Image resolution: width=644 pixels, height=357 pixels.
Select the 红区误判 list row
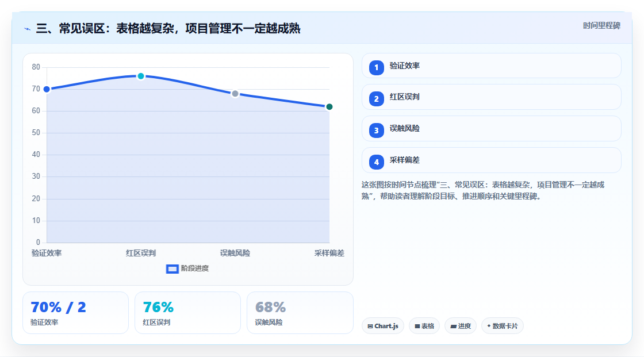(491, 97)
